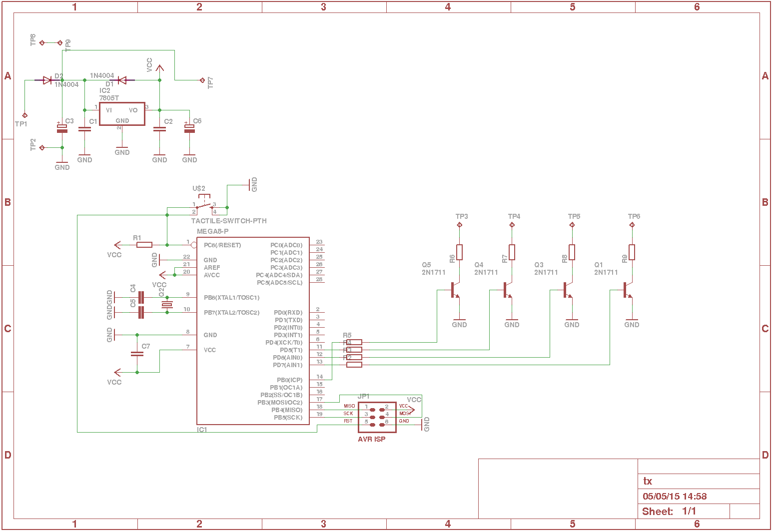
Task: Click the VCC arrow beside resistor R1
Action: coord(117,245)
